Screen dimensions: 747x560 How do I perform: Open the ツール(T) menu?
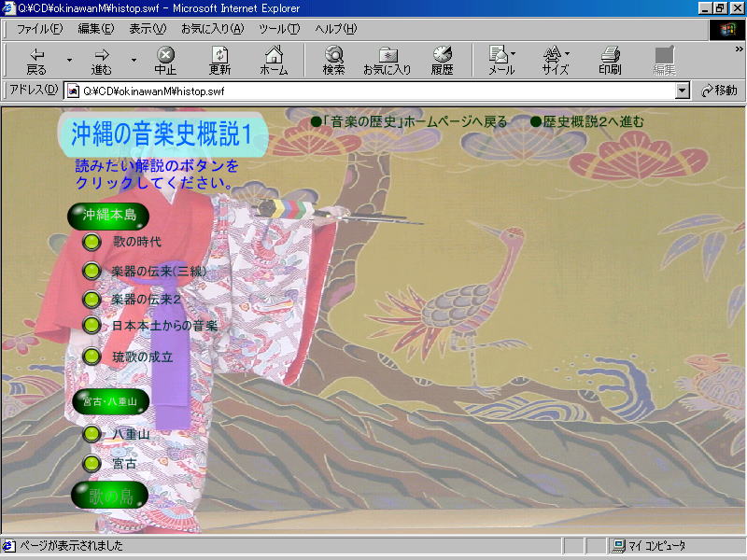coord(279,29)
